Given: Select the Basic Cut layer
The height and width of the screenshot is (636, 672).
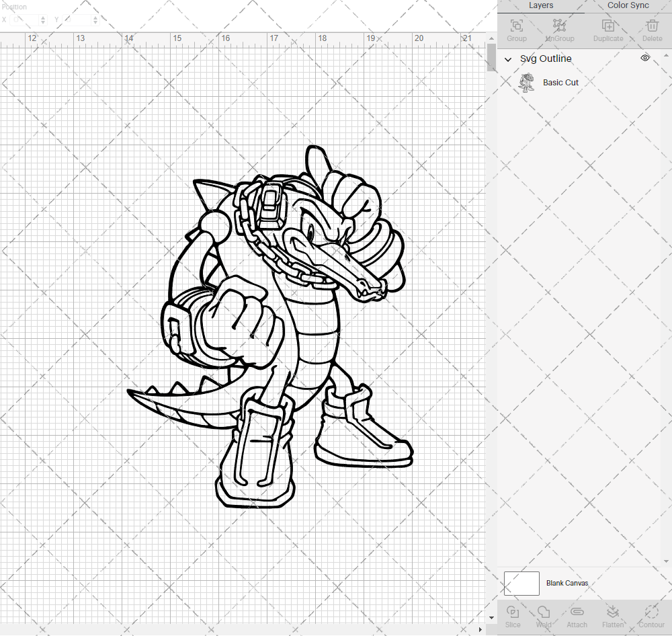Looking at the screenshot, I should (560, 82).
